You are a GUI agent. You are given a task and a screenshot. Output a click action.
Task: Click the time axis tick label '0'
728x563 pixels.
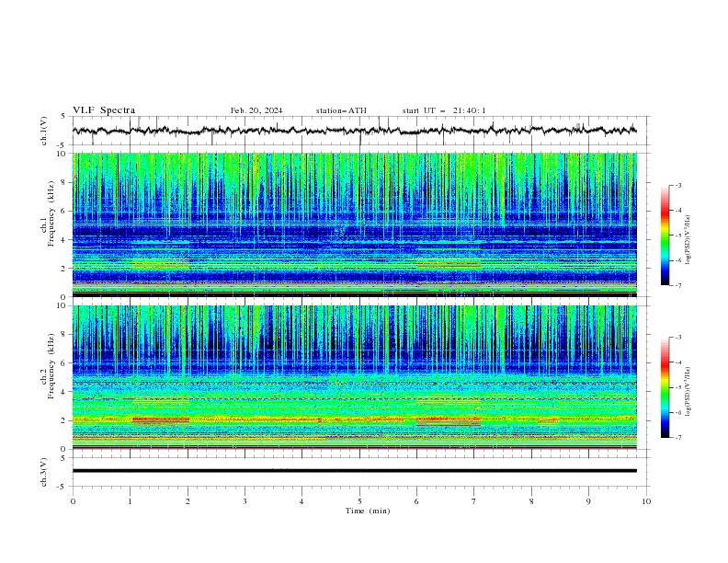(73, 501)
